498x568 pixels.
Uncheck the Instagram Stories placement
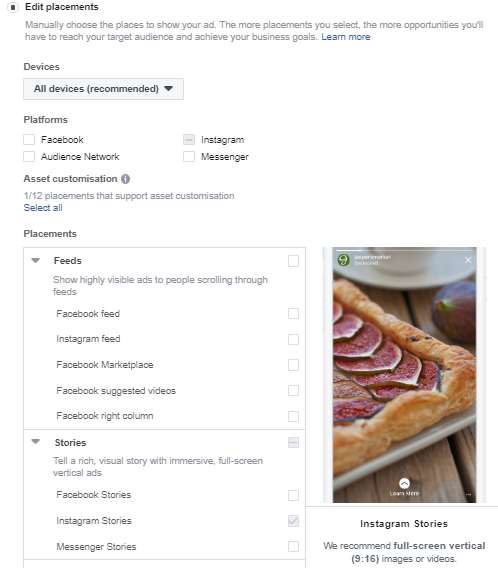tap(293, 521)
